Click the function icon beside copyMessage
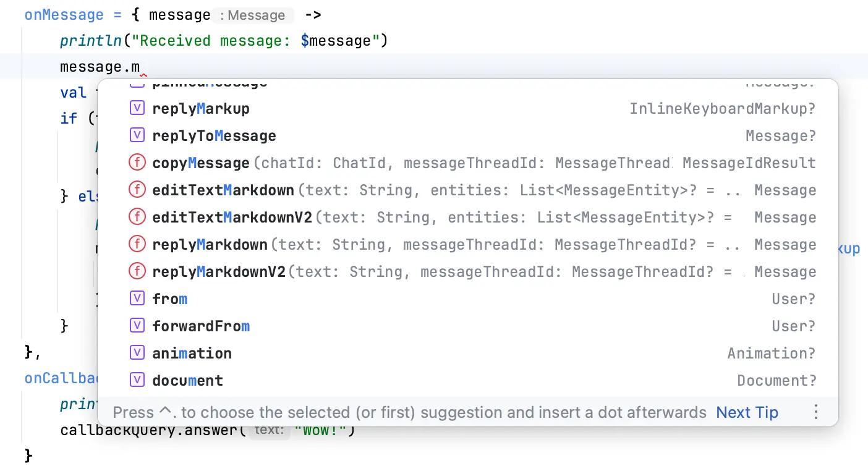 137,162
